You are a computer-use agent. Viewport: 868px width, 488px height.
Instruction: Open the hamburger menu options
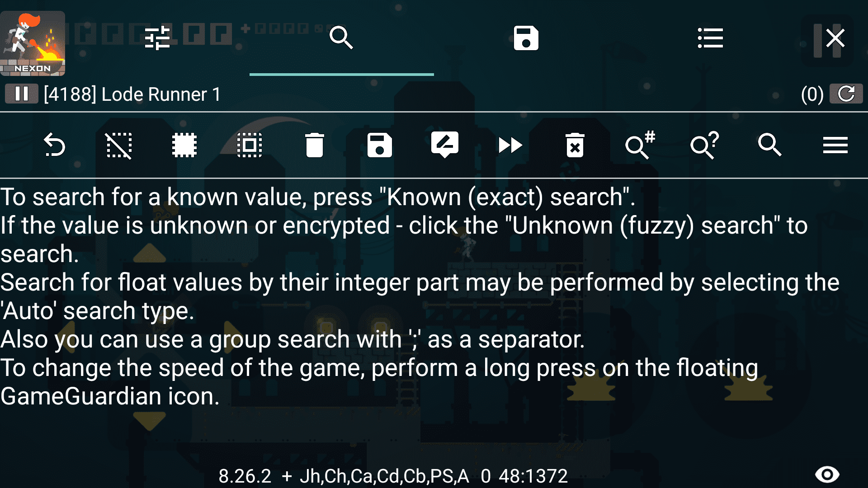(834, 145)
